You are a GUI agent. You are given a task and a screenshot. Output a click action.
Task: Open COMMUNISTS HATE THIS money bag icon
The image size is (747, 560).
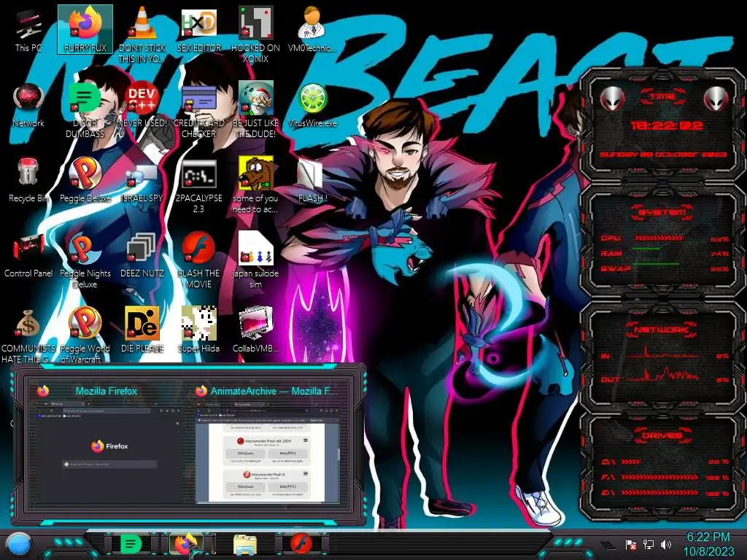point(28,335)
